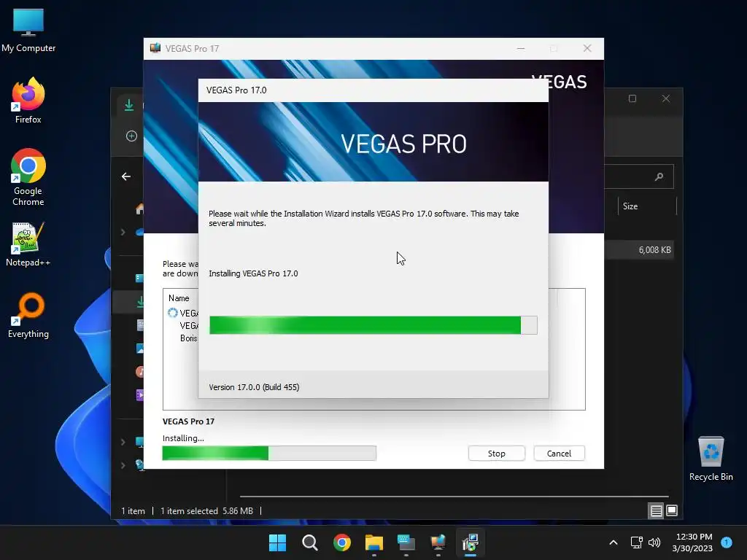Select the active installer taskbar icon

[471, 542]
